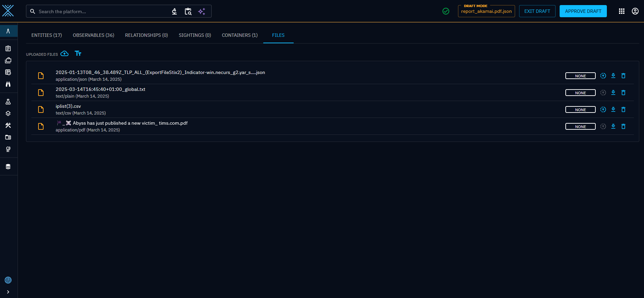This screenshot has width=644, height=298.
Task: Open the apps grid menu icon
Action: point(622,11)
